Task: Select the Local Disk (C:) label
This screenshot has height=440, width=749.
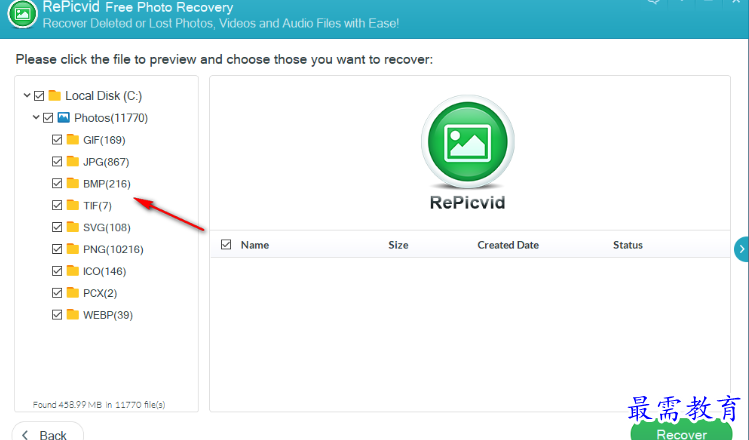Action: click(103, 96)
